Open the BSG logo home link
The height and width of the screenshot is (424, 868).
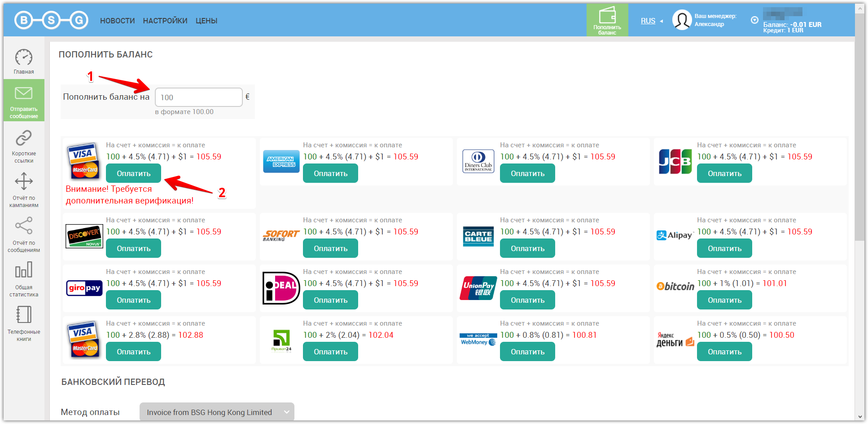click(x=51, y=20)
